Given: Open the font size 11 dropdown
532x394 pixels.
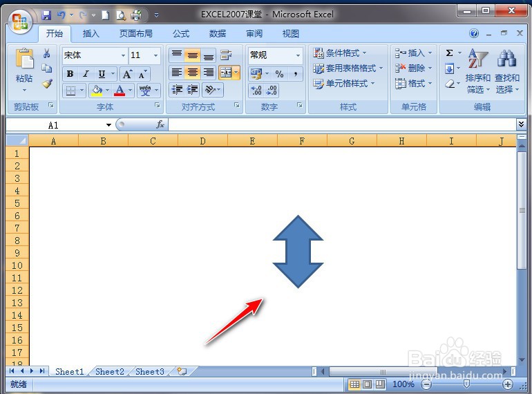Looking at the screenshot, I should coord(155,55).
